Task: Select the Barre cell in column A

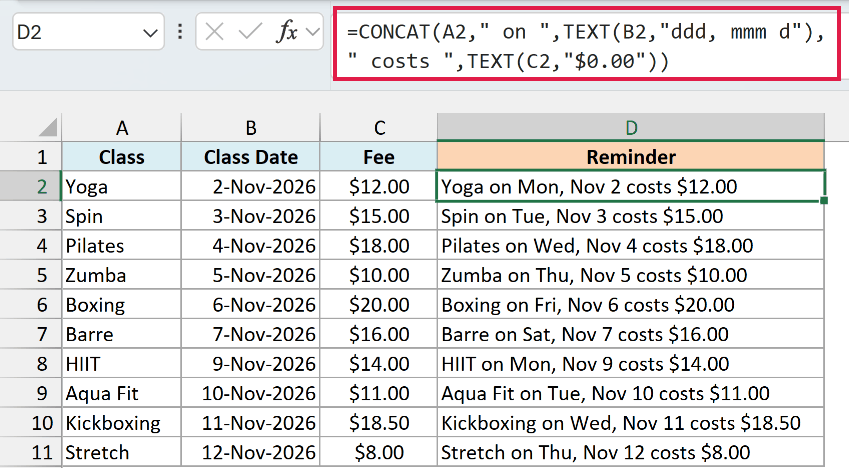Action: (121, 334)
